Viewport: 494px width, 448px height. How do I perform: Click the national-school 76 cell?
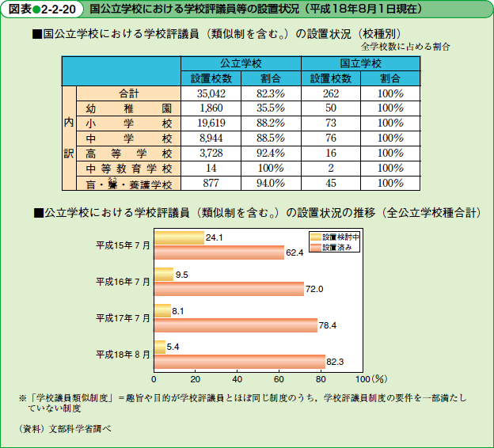click(331, 139)
